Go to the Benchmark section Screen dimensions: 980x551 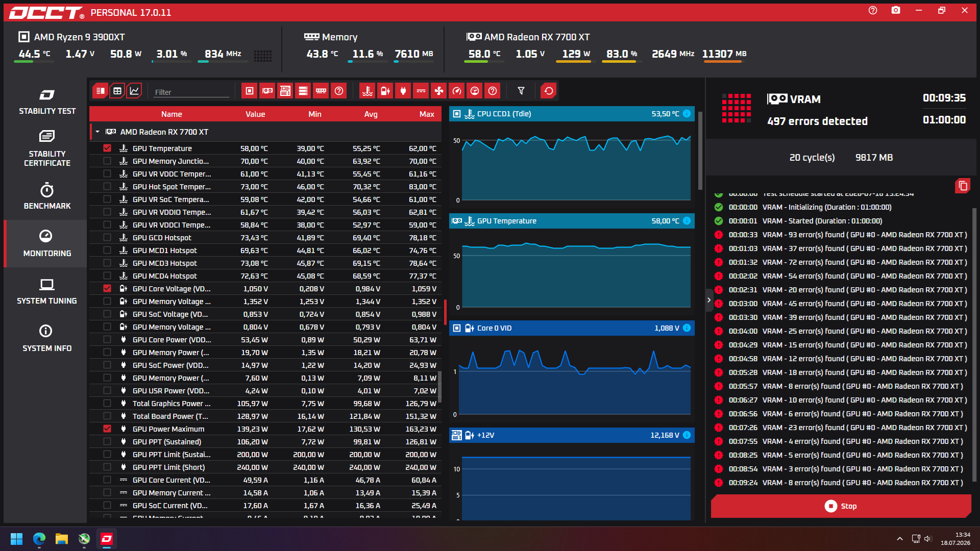[x=47, y=196]
